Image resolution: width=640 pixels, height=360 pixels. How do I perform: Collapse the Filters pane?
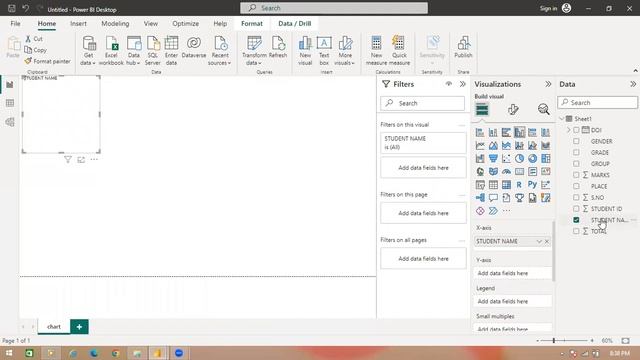tap(462, 84)
